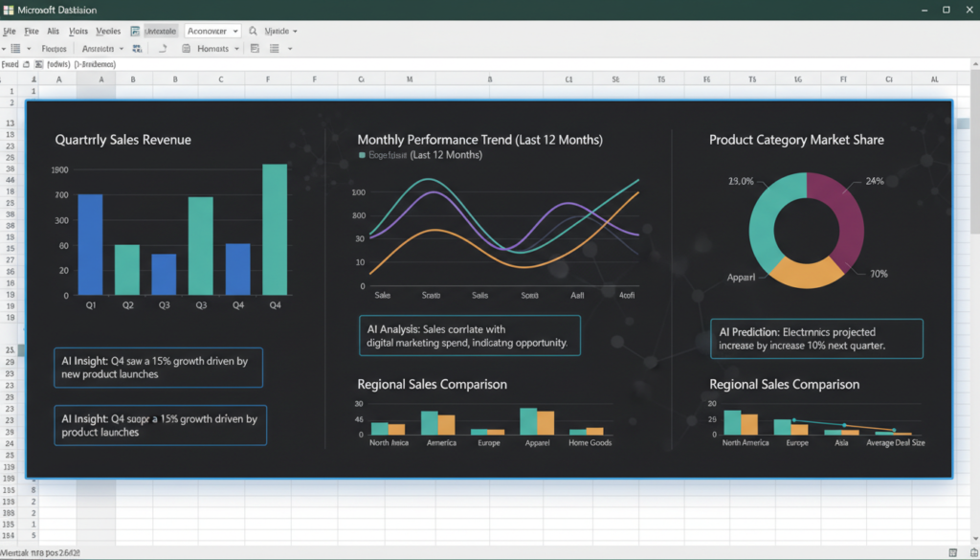Screen dimensions: 980x560
Task: Click the chart icon beside the Untextole button
Action: (135, 31)
